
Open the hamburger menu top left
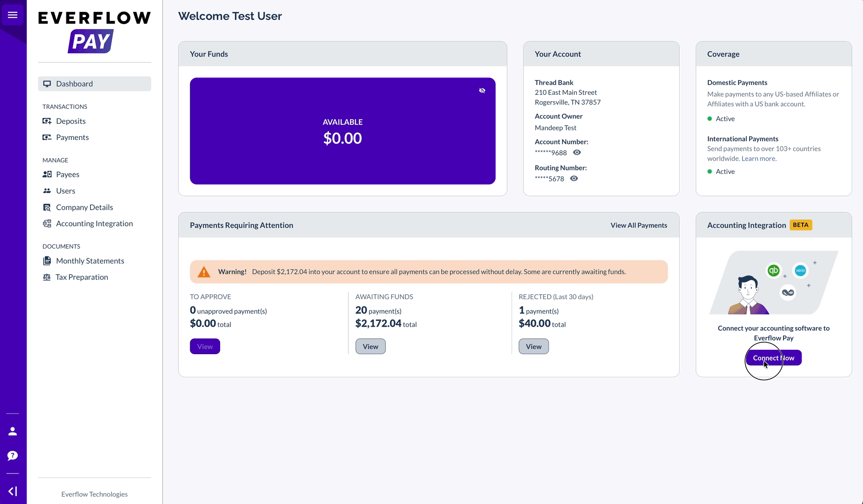[x=13, y=14]
